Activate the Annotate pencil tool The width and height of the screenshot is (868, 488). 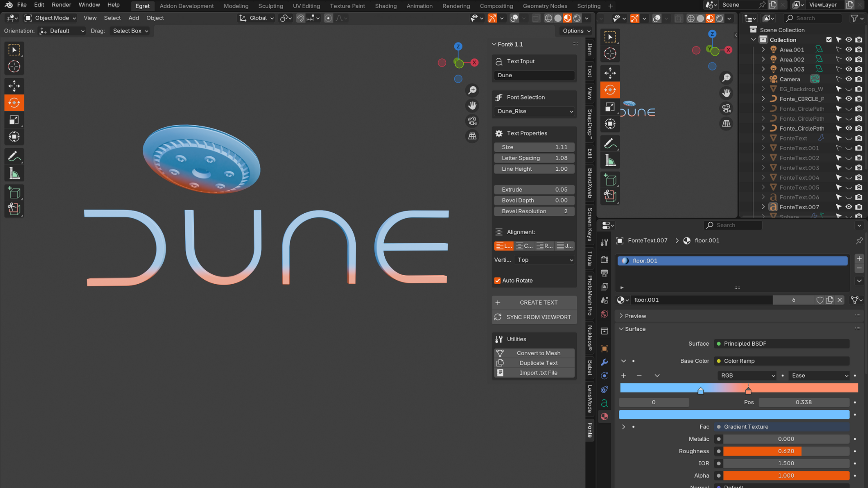pos(14,157)
